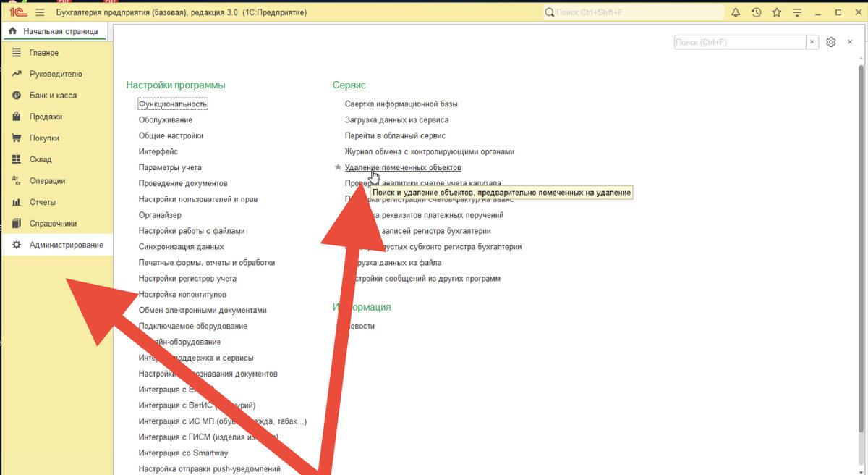Click the panel search Ctrl+F field
Image resolution: width=868 pixels, height=475 pixels.
point(740,43)
